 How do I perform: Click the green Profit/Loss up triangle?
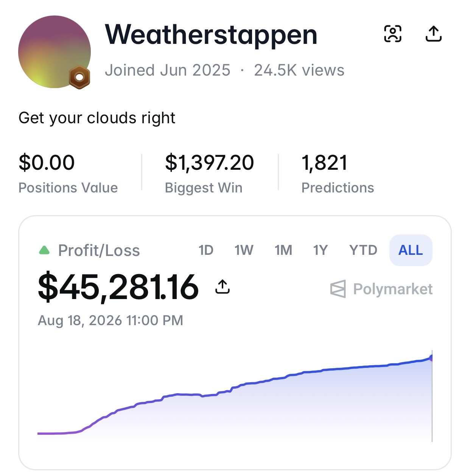(x=45, y=250)
